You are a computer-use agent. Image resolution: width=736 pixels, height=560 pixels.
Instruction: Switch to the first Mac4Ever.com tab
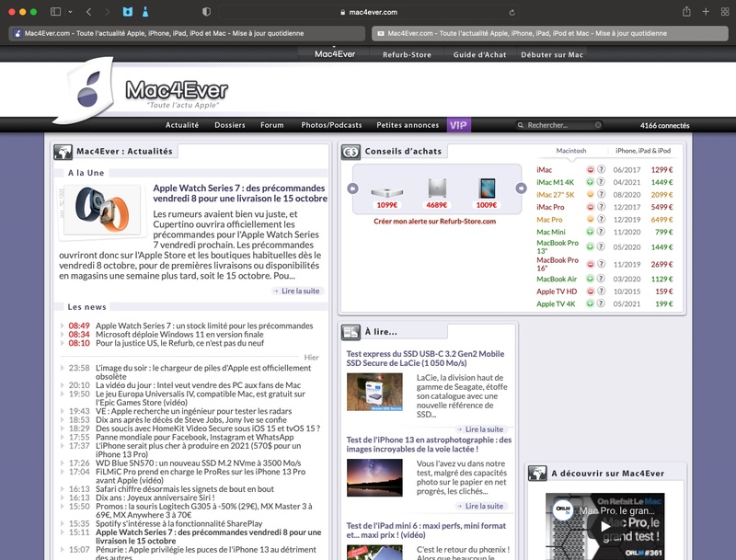pyautogui.click(x=187, y=33)
